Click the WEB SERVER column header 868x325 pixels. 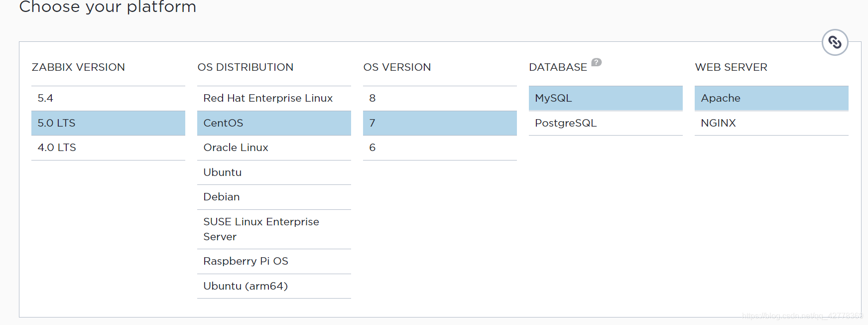coord(731,67)
